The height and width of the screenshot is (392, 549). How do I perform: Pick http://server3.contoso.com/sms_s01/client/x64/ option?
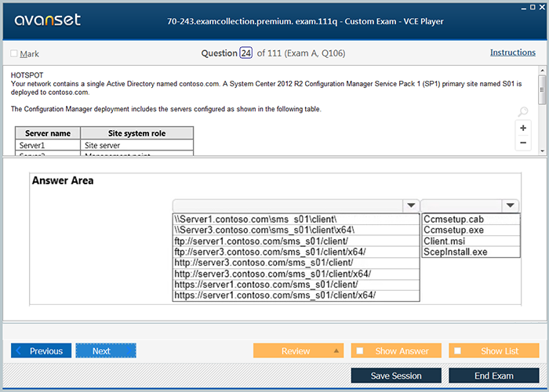296,274
